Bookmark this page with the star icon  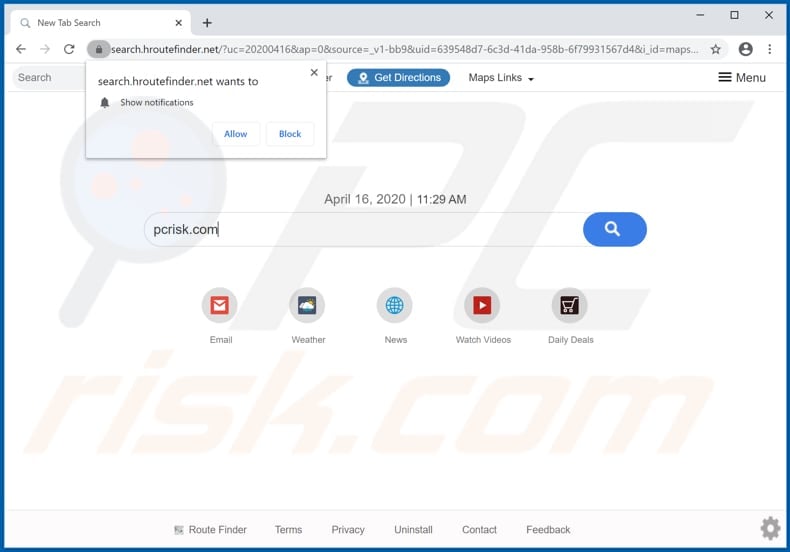click(715, 49)
